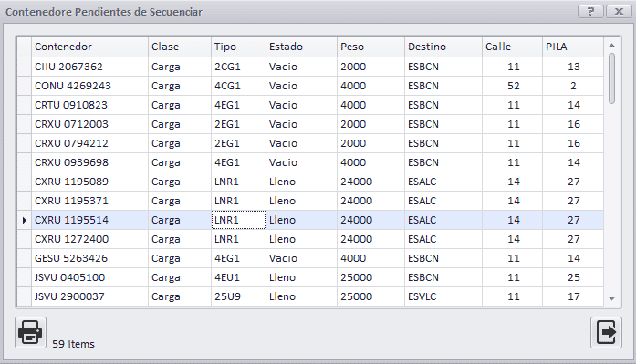This screenshot has width=636, height=364.
Task: Select the JSVU 2900037 container cell
Action: click(x=89, y=296)
